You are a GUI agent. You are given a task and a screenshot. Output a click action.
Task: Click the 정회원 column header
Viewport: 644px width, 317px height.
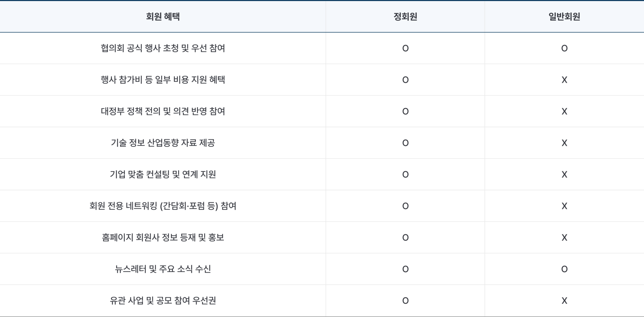(405, 17)
